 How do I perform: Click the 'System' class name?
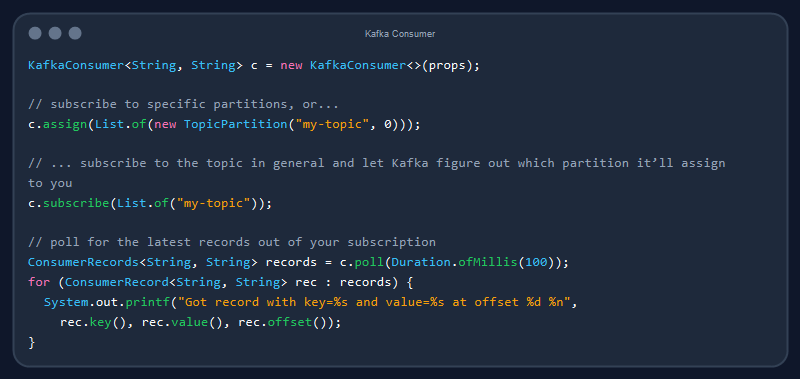click(x=65, y=302)
